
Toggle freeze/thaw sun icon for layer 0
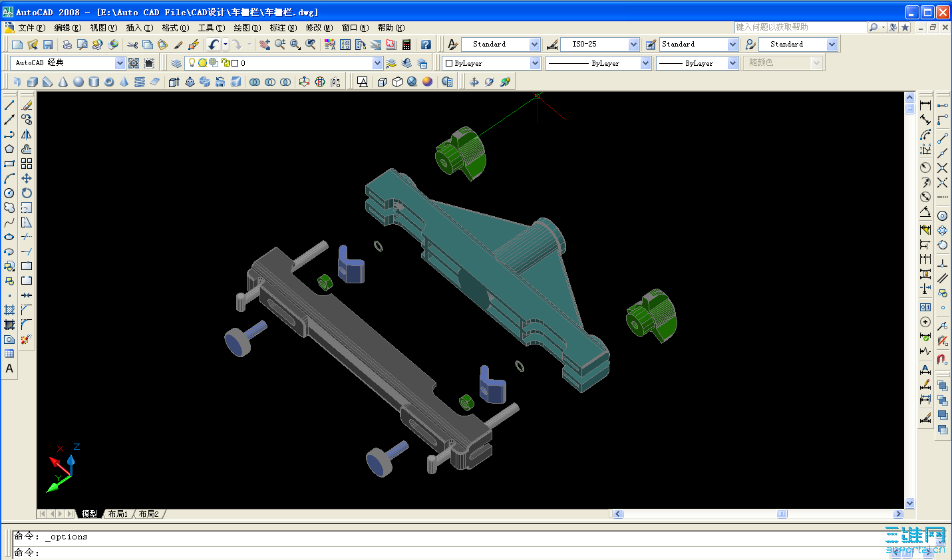pyautogui.click(x=202, y=63)
